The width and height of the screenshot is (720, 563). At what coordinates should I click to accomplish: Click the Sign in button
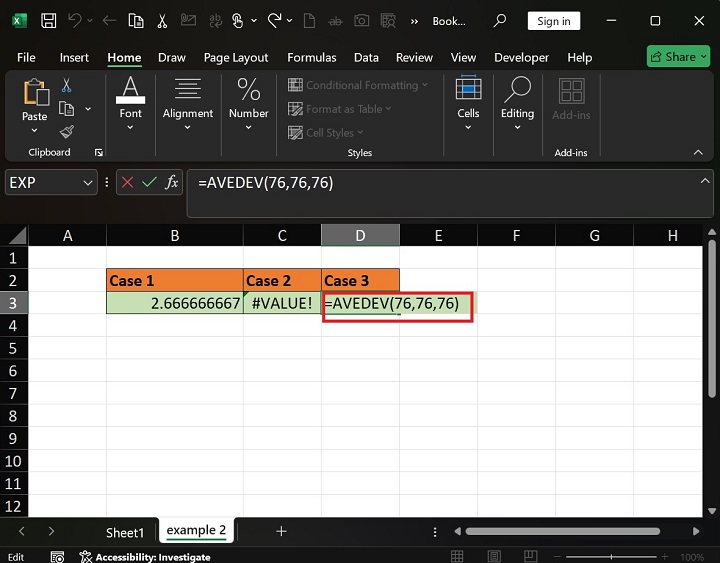coord(553,21)
